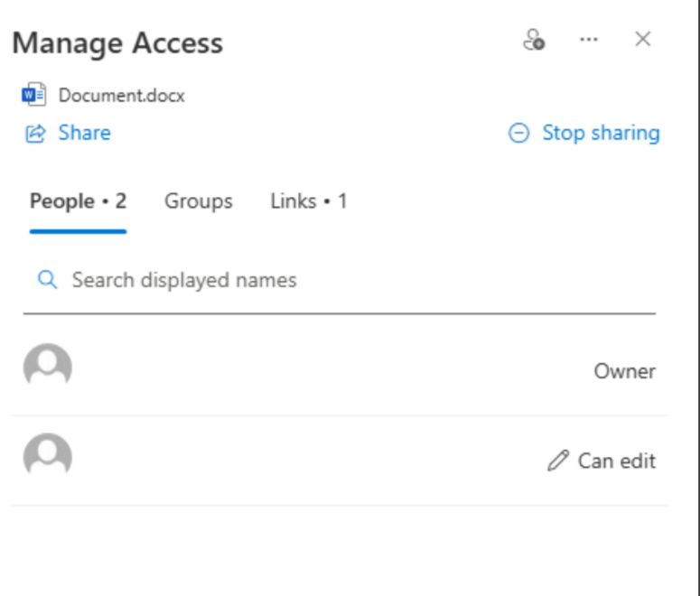Click the Word document file icon

[x=34, y=95]
